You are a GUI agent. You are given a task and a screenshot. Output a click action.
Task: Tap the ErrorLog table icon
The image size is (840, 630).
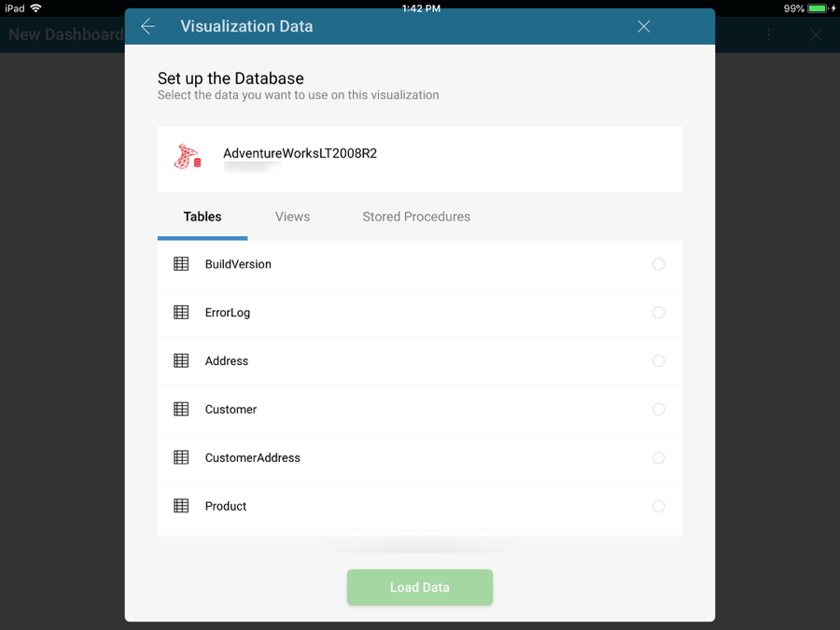point(181,313)
